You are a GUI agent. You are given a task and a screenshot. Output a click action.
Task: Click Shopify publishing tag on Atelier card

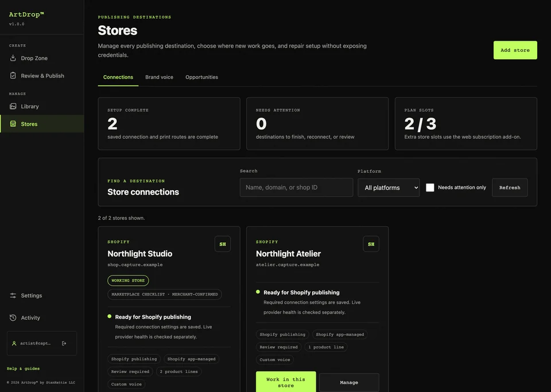(x=282, y=335)
